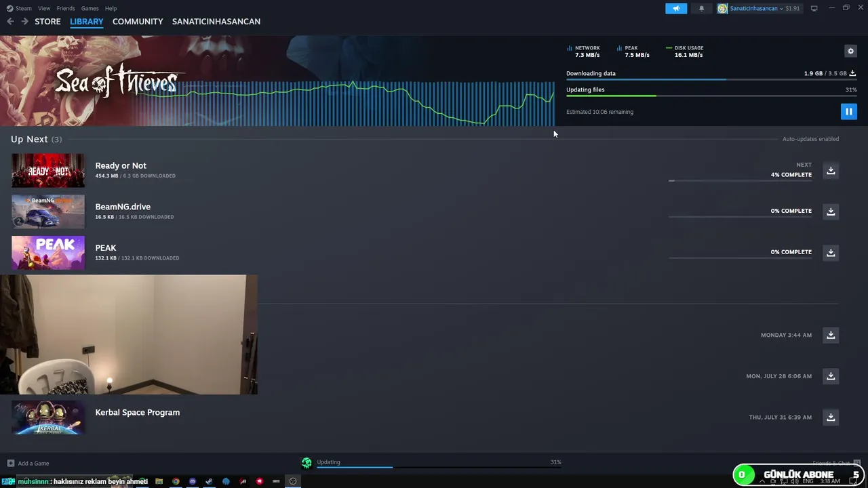Expand the Sanaticinhasancan account dropdown
Image resolution: width=868 pixels, height=488 pixels.
(756, 8)
